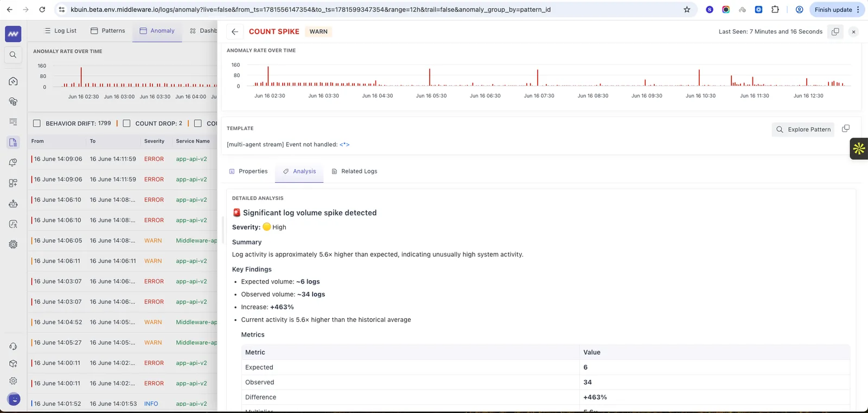Viewport: 868px width, 413px height.
Task: Go back using the arrow beside COUNT SPIKE
Action: (234, 31)
